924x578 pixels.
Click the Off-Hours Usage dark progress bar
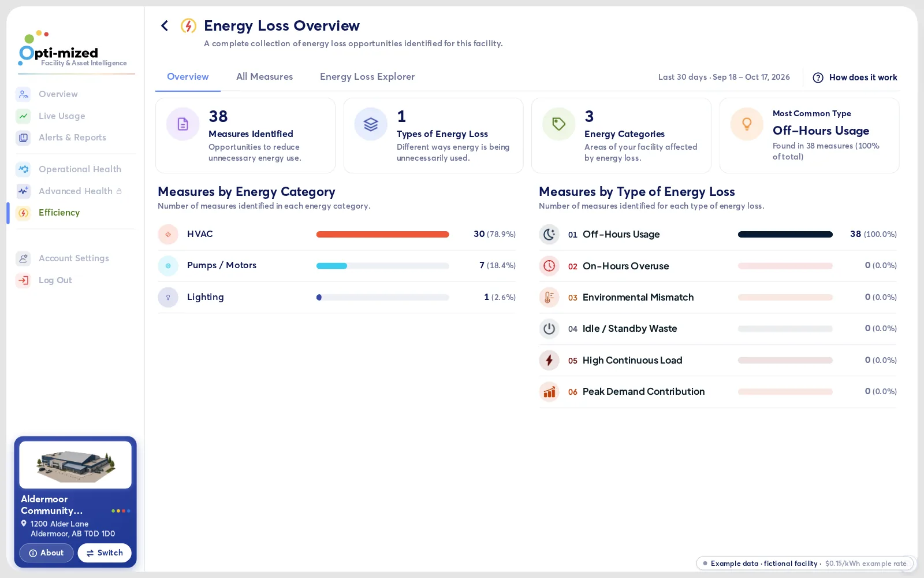[785, 235]
